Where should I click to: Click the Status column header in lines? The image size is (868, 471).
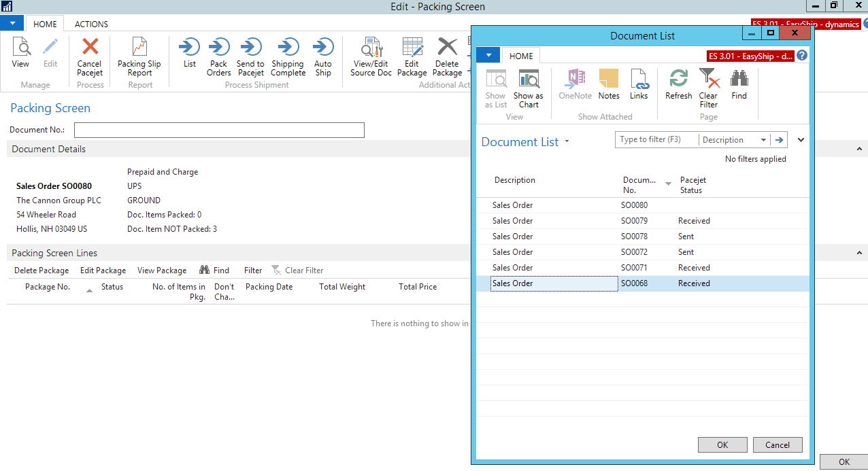(112, 287)
